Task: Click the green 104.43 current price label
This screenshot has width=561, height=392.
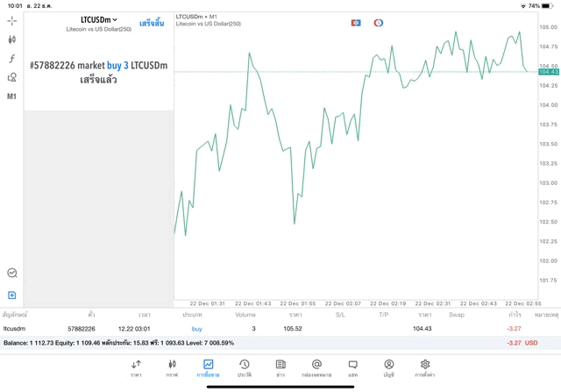Action: [549, 72]
